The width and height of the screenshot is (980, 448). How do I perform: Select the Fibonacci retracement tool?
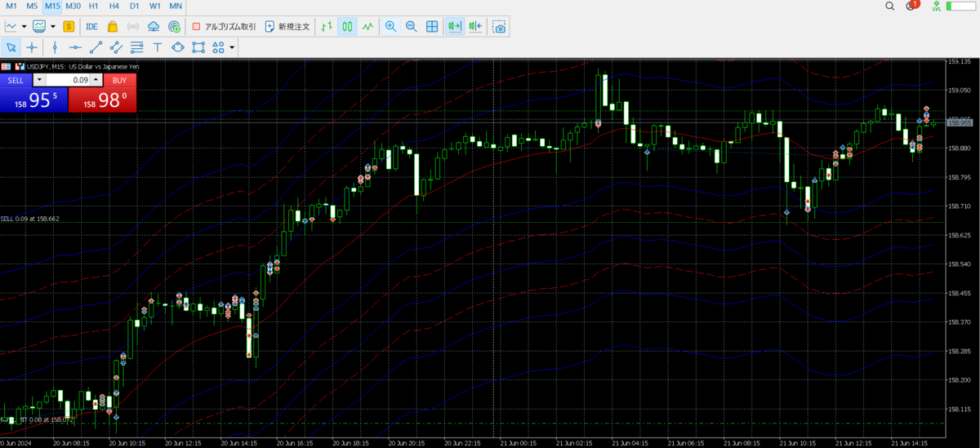pos(136,47)
